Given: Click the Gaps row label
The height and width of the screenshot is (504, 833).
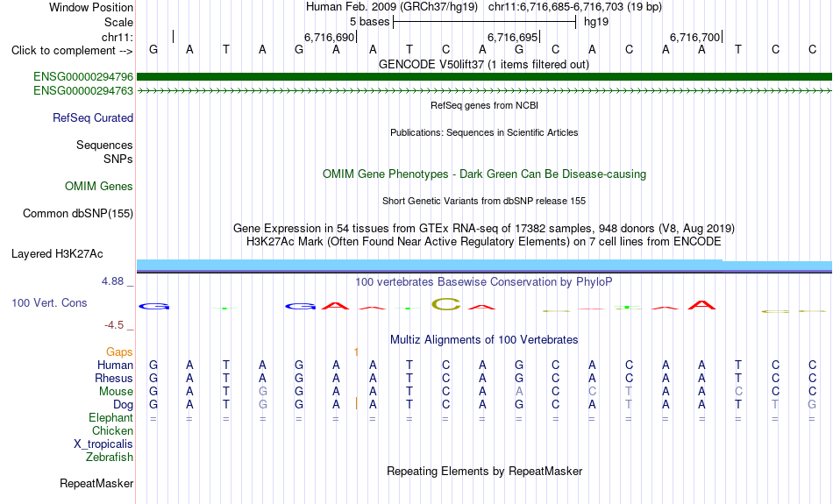Looking at the screenshot, I should point(119,352).
